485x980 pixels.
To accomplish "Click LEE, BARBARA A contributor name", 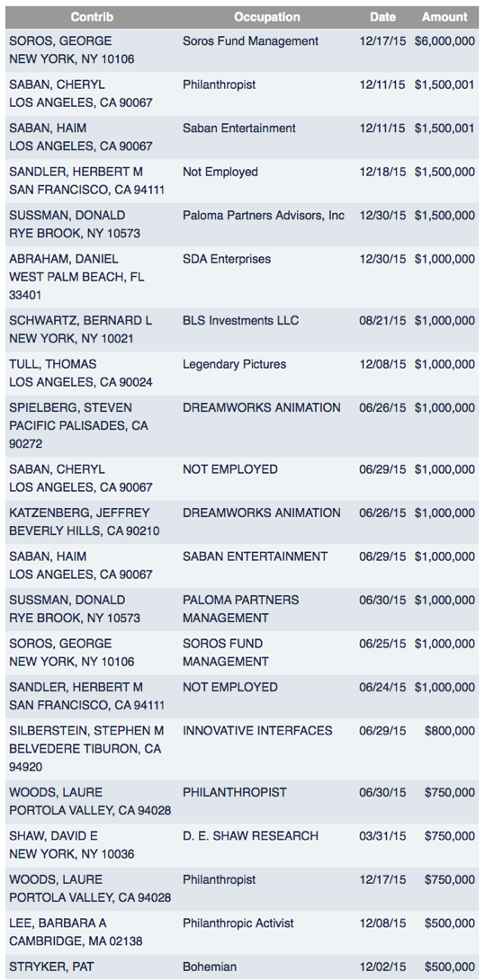I will (60, 923).
